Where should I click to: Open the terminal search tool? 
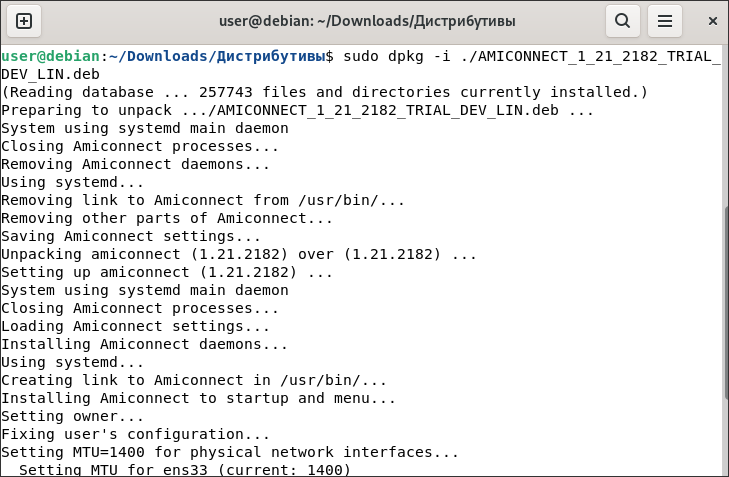pos(623,21)
